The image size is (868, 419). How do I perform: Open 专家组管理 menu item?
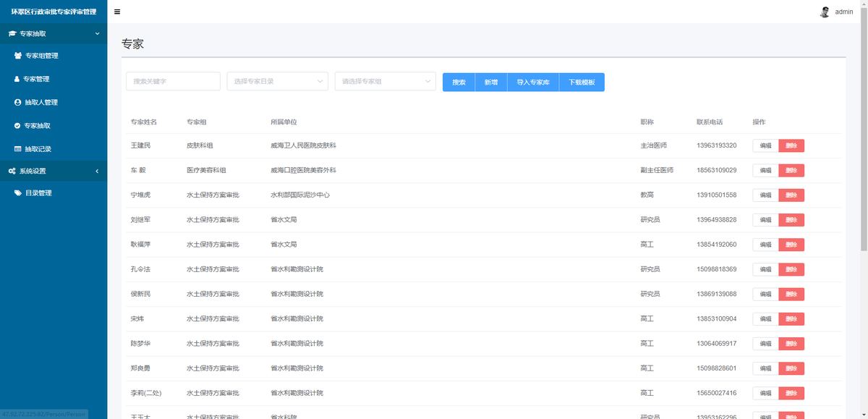(x=54, y=56)
